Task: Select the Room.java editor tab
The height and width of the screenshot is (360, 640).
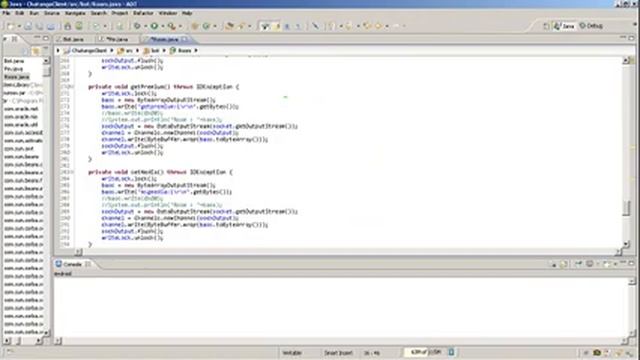Action: [163, 39]
